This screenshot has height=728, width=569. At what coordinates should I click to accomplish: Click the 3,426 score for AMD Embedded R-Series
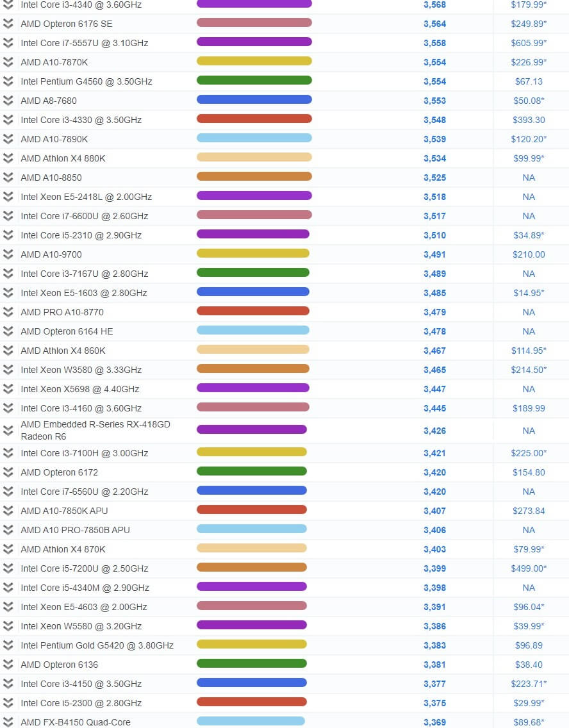click(x=434, y=431)
